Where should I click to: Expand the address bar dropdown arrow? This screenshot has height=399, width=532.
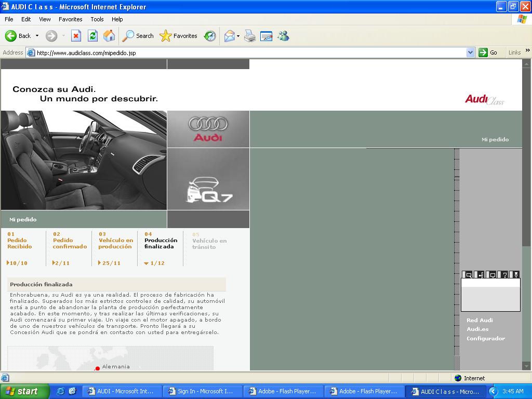coord(470,52)
